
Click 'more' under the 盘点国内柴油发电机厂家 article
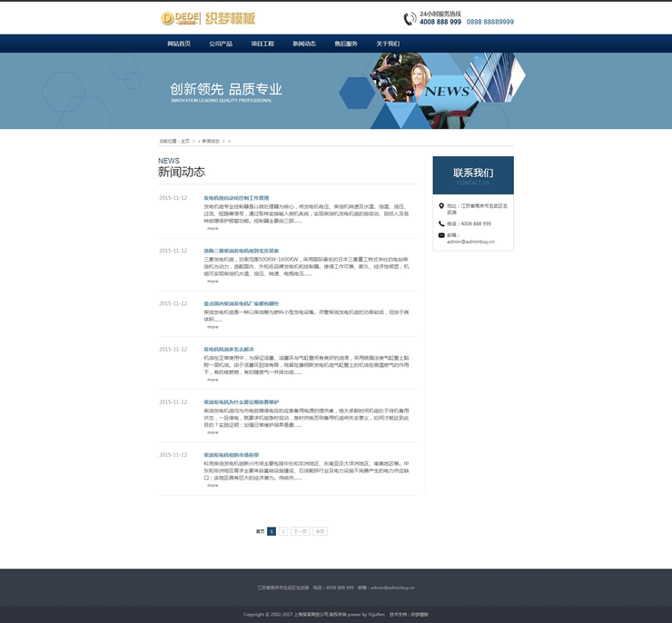212,327
